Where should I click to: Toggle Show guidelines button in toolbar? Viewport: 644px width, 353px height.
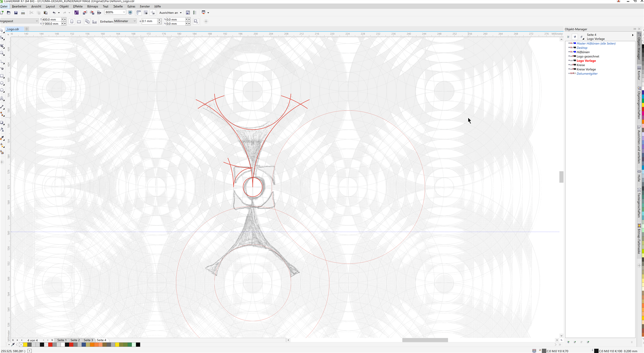click(x=153, y=13)
